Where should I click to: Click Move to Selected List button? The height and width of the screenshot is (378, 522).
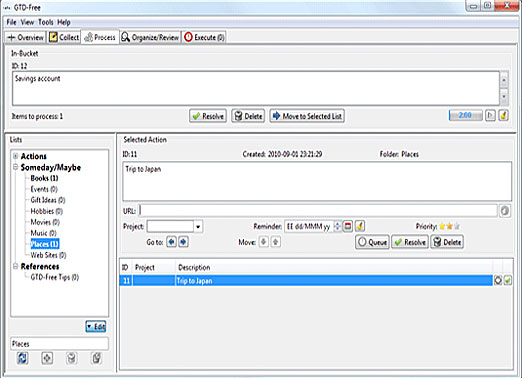pyautogui.click(x=307, y=116)
